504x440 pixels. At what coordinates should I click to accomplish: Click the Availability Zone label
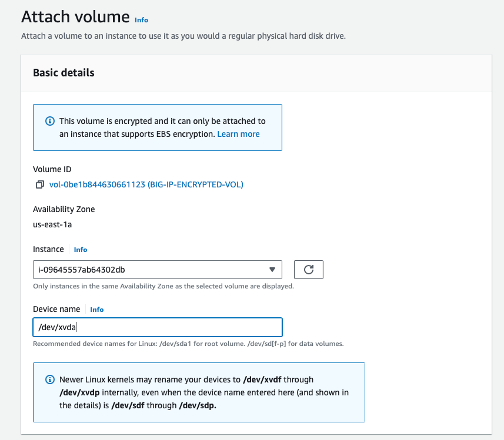point(64,209)
